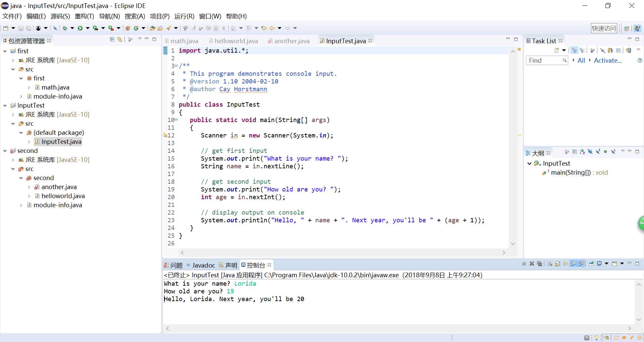Toggle Hide Fields in Outline
The height and width of the screenshot is (342, 644).
click(x=590, y=152)
